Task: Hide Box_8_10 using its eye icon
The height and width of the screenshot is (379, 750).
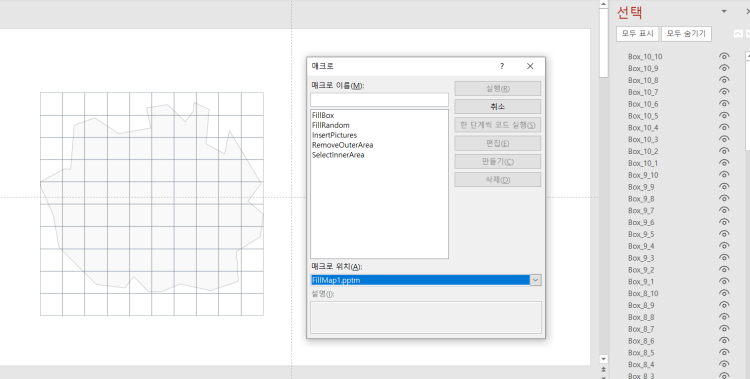Action: point(724,293)
